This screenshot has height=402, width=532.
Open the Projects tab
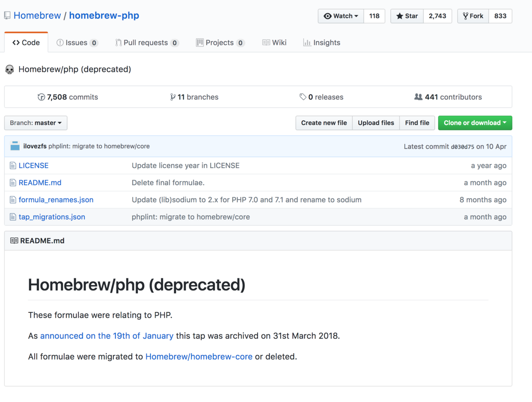pyautogui.click(x=220, y=43)
